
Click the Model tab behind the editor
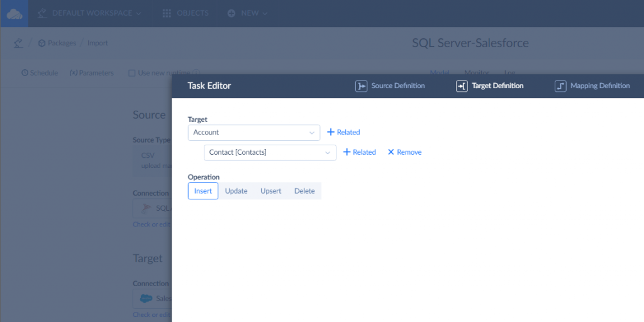(440, 72)
